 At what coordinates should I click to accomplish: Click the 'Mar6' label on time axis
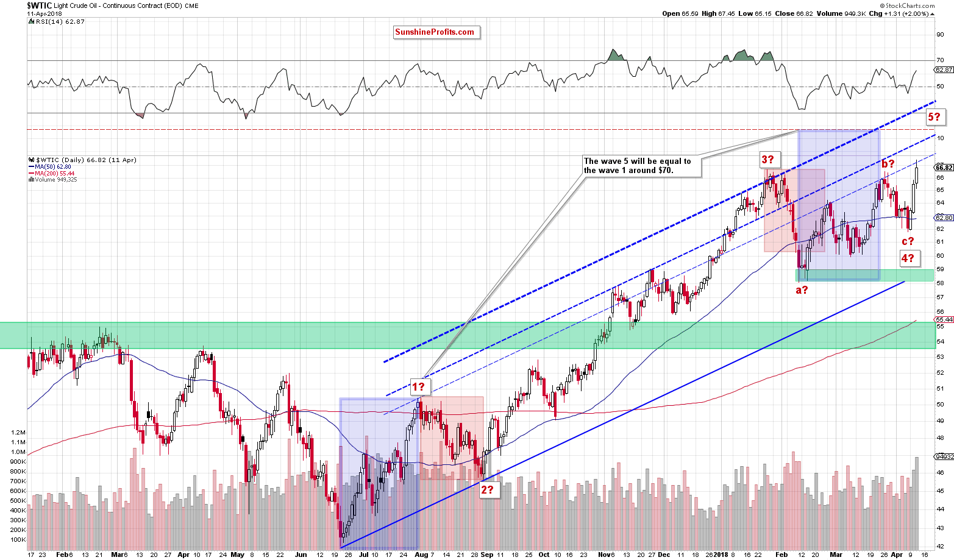pyautogui.click(x=119, y=555)
